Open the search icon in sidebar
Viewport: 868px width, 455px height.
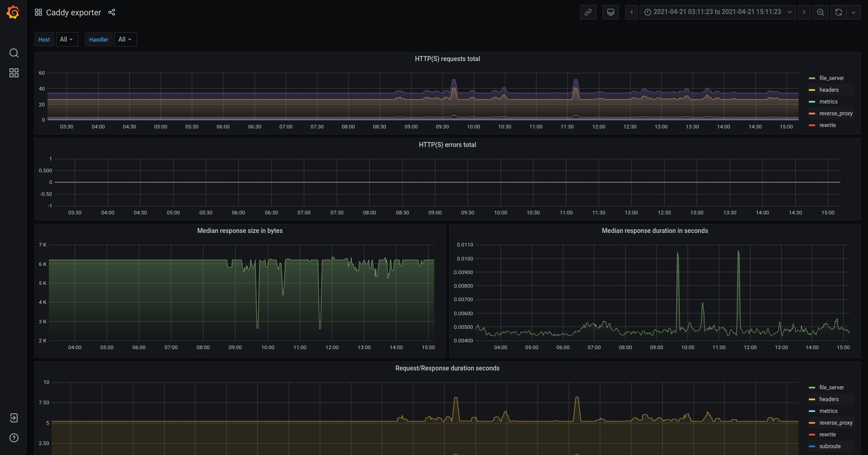pyautogui.click(x=14, y=53)
